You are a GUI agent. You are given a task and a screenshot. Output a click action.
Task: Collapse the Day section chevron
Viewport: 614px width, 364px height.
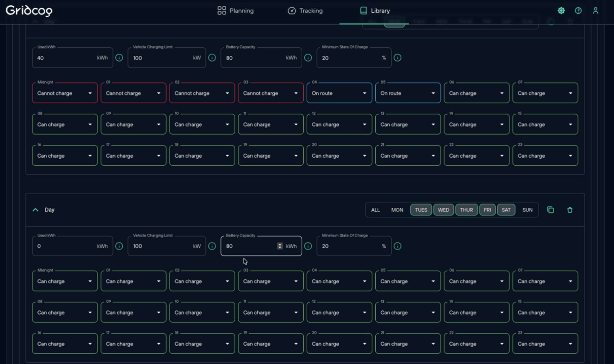35,210
